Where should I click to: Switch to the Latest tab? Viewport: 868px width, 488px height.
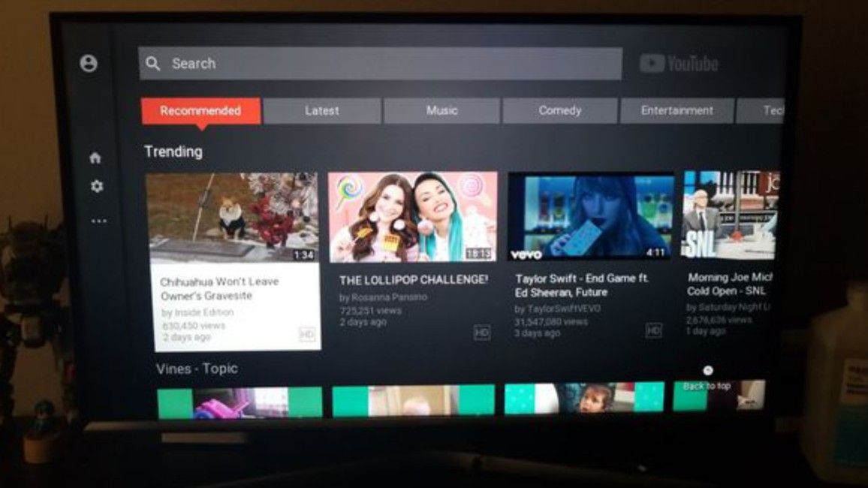tap(321, 110)
